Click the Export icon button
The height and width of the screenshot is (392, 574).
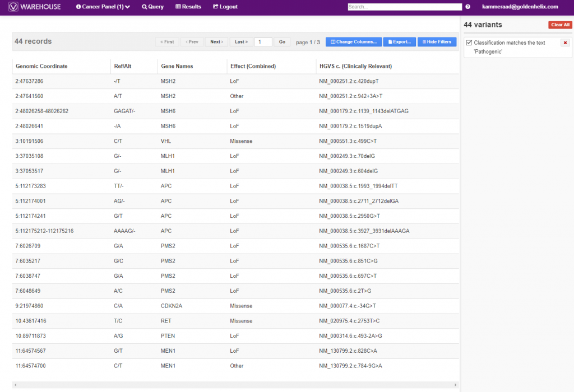coord(390,41)
